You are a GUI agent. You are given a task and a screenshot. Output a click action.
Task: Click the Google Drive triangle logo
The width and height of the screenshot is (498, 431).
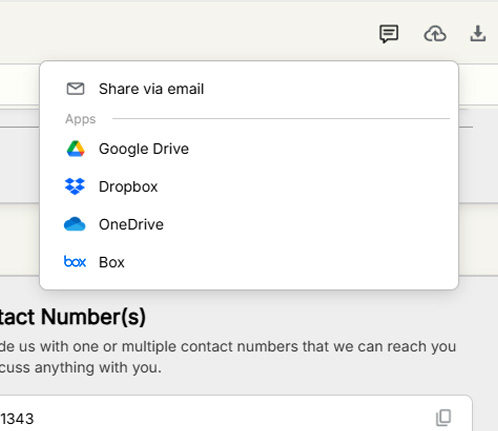pyautogui.click(x=75, y=149)
